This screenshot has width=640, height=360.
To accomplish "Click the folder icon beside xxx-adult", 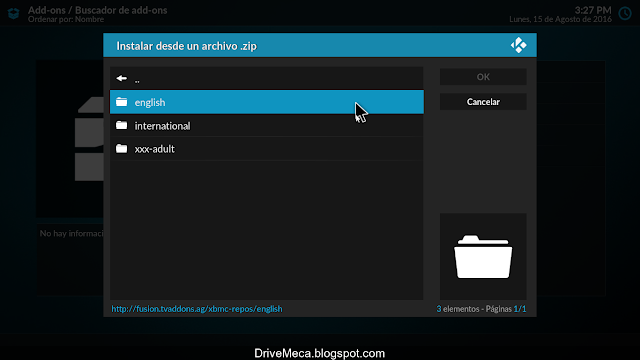I will point(121,149).
